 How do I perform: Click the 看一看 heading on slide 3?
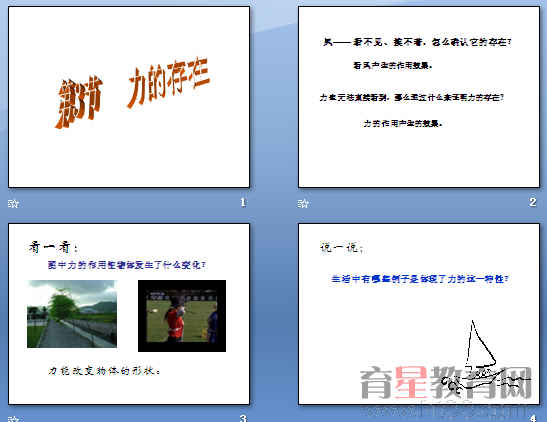coord(53,248)
